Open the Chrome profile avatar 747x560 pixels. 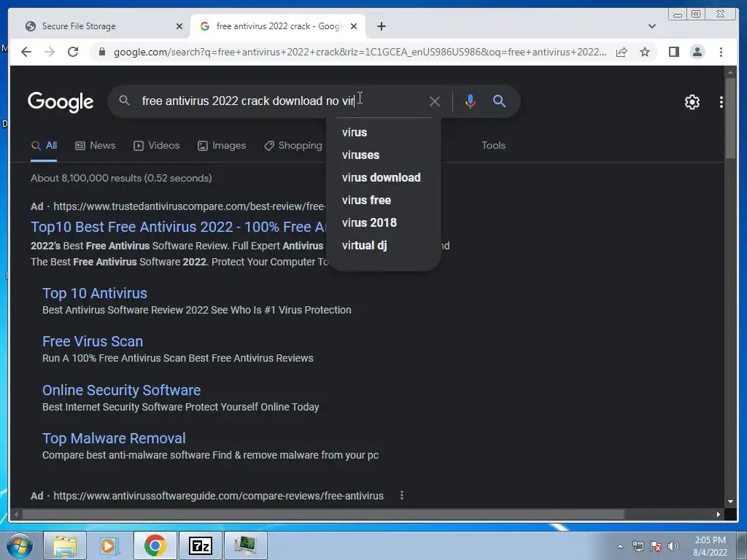point(697,52)
